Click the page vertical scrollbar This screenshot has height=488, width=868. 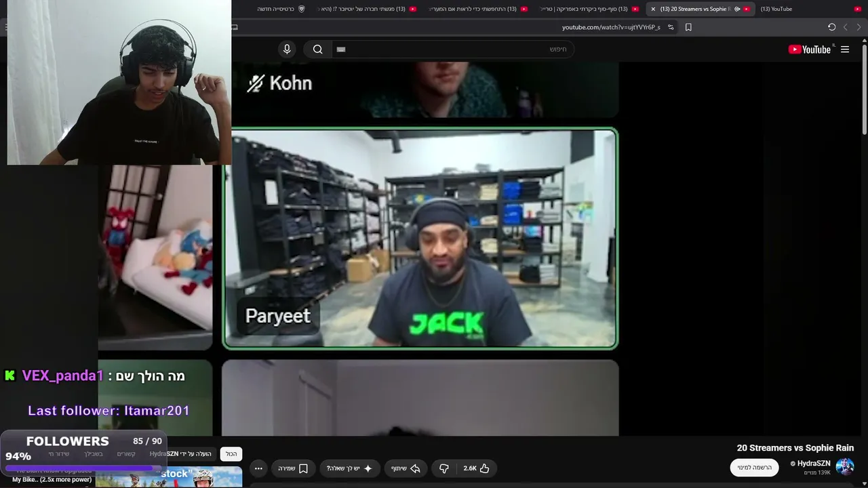[x=864, y=88]
